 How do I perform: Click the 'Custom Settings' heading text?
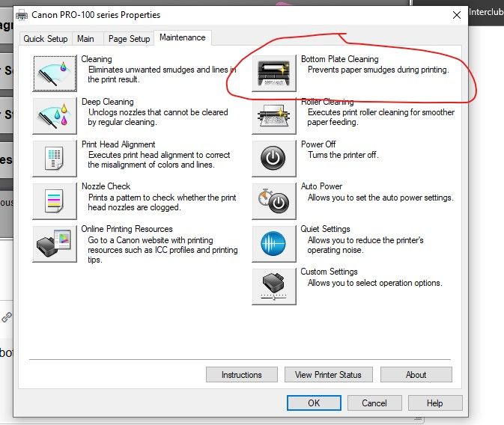[330, 272]
